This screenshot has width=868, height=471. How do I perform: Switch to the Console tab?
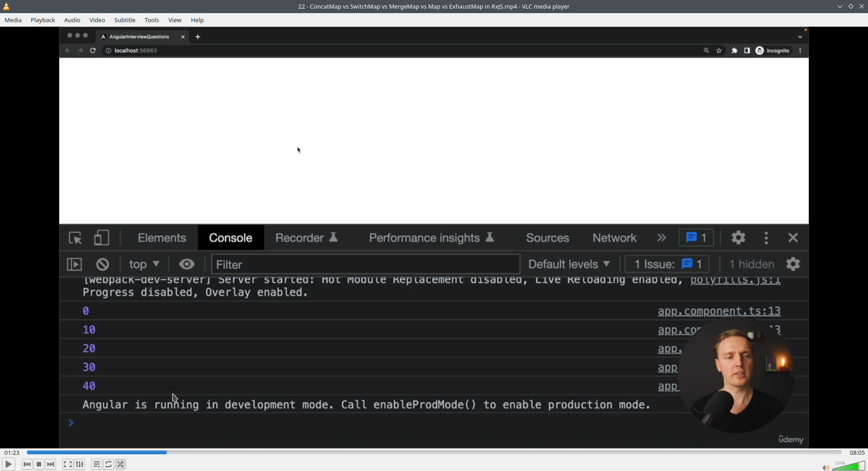point(231,238)
